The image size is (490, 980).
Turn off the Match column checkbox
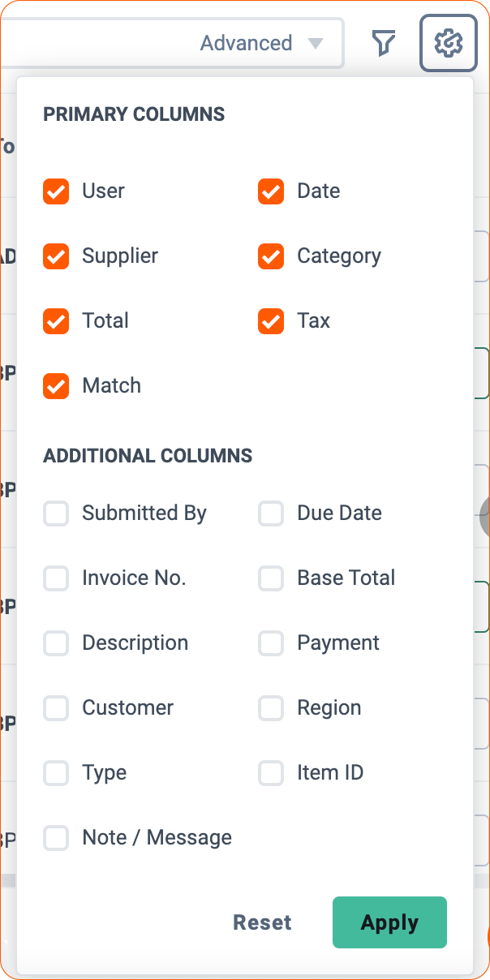coord(56,386)
